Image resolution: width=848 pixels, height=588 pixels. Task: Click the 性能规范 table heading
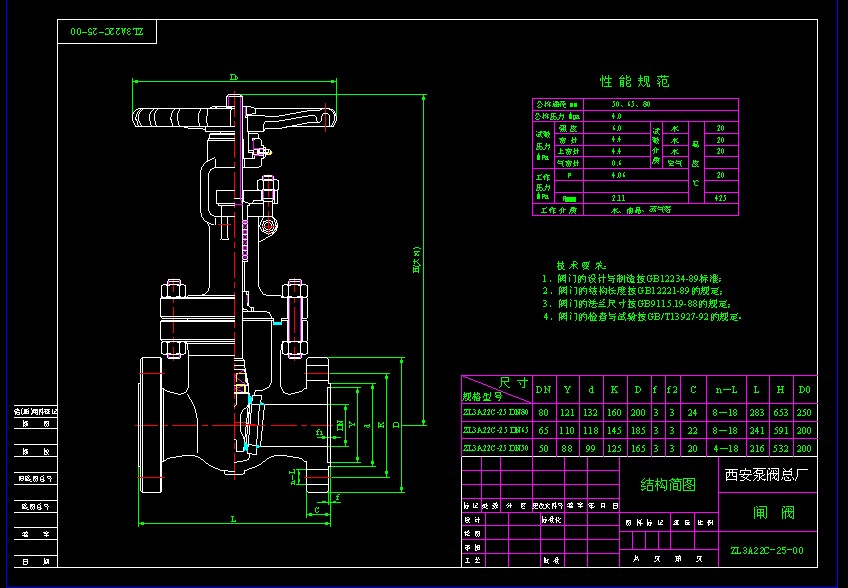(x=634, y=81)
